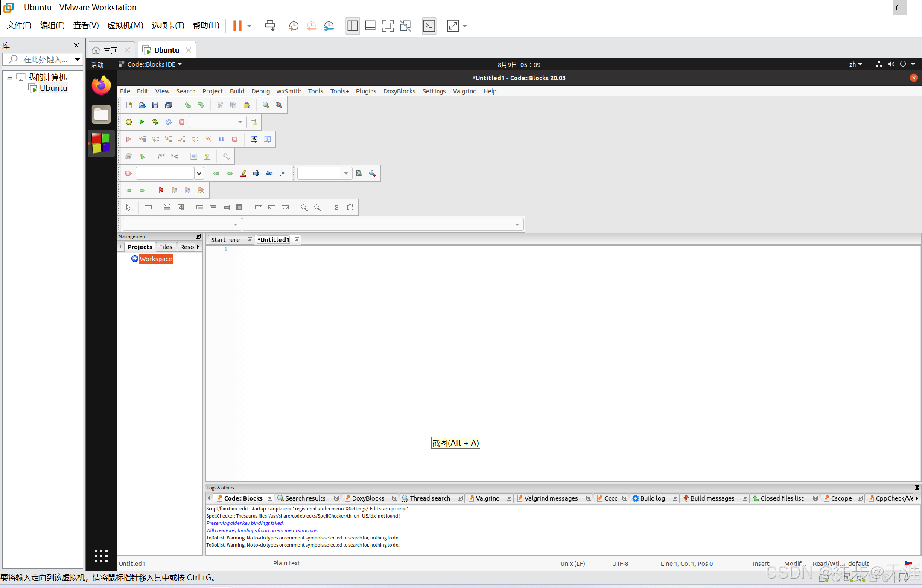The image size is (922, 588).
Task: Click the S source toggle icon
Action: point(336,207)
